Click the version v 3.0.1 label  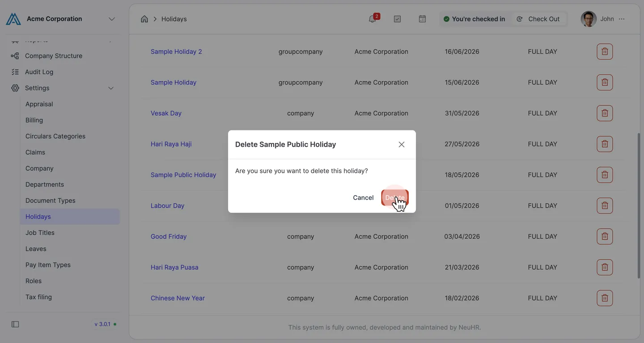[x=102, y=324]
